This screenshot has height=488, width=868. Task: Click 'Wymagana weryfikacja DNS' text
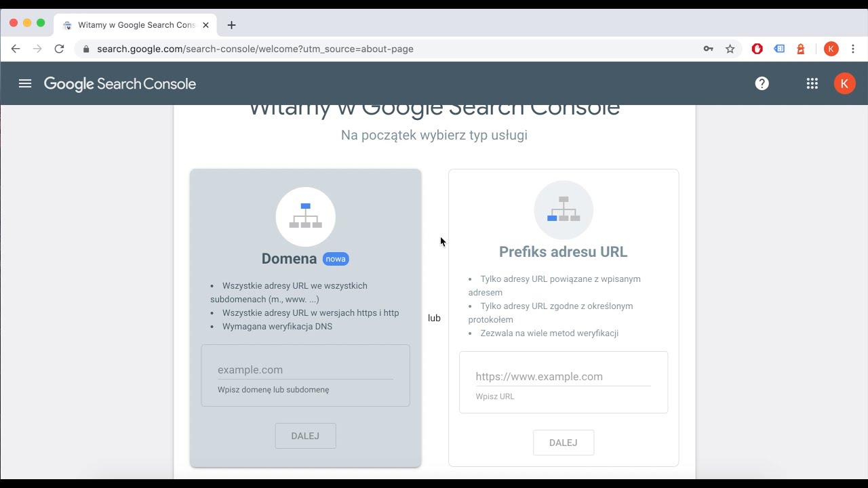[277, 326]
